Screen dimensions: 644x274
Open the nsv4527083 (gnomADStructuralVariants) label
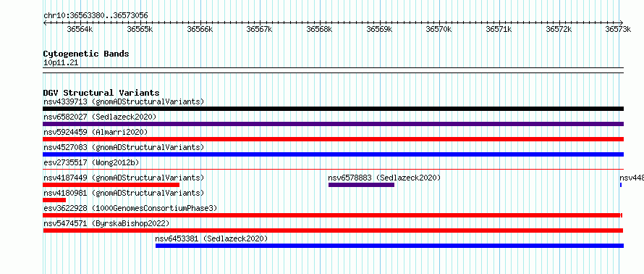pos(124,147)
